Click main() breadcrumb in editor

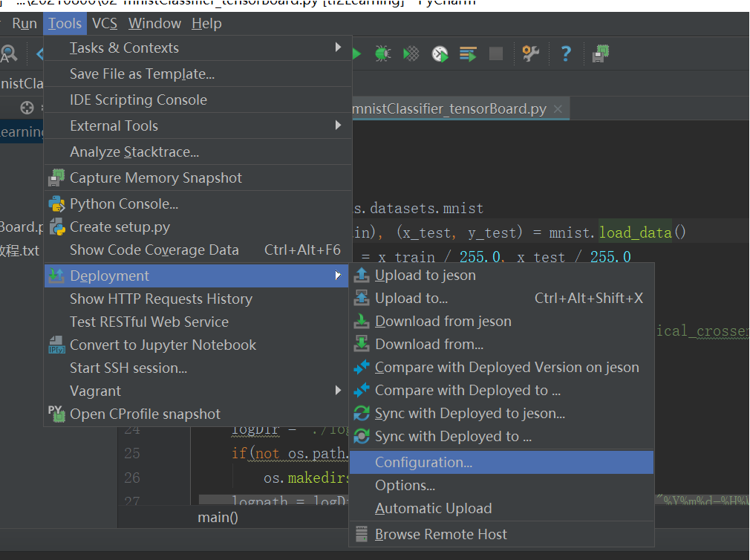click(218, 517)
